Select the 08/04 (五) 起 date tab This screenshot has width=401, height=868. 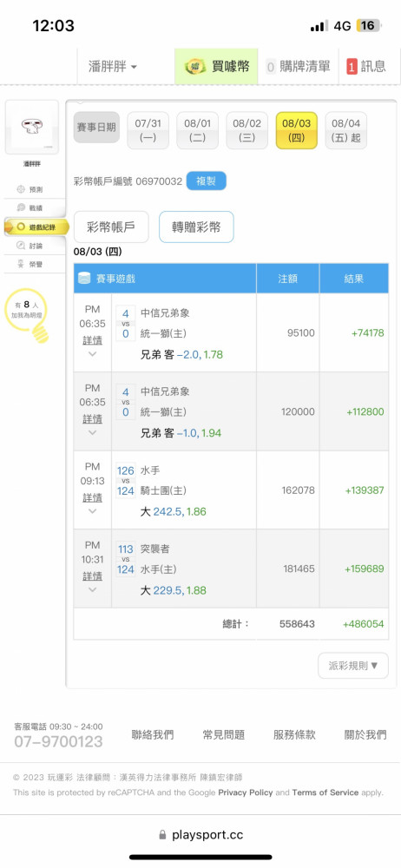click(x=345, y=131)
